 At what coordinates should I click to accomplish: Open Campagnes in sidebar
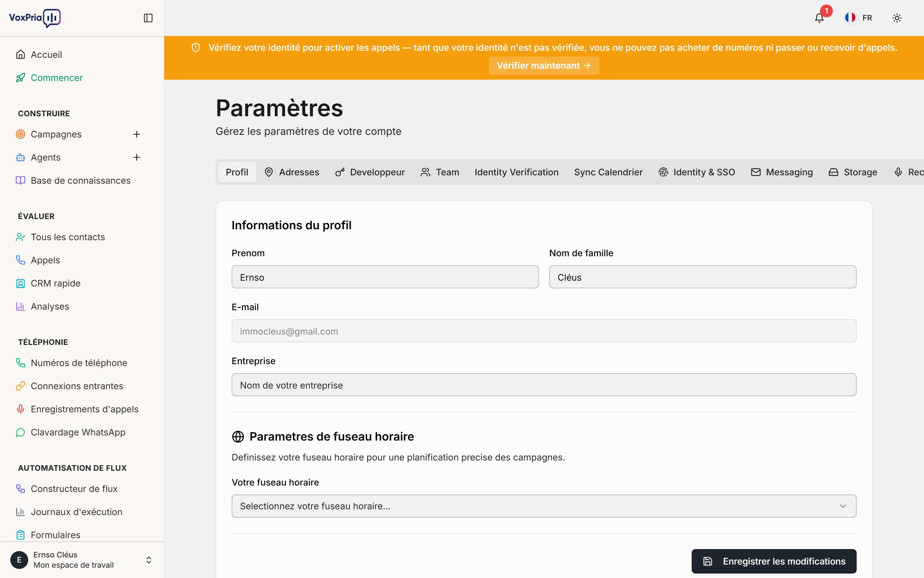(56, 134)
